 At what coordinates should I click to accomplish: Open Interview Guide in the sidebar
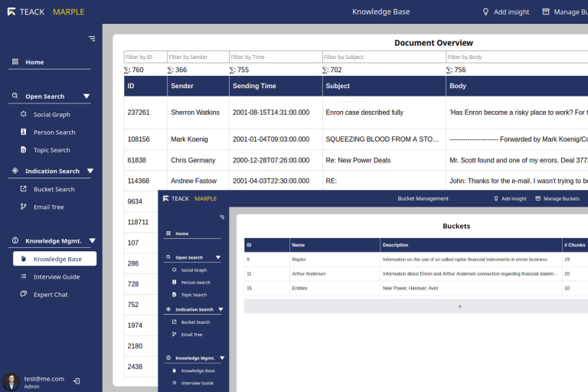(x=57, y=277)
